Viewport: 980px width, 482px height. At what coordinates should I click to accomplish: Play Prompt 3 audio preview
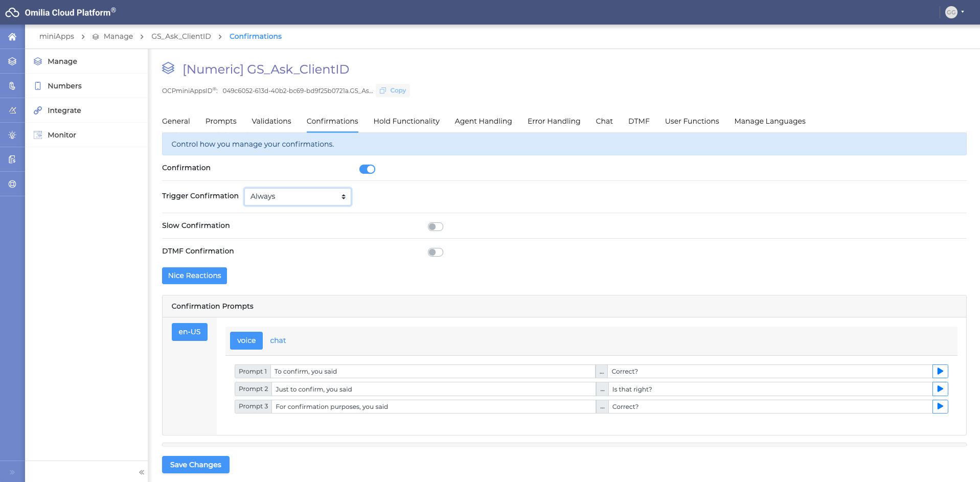940,406
